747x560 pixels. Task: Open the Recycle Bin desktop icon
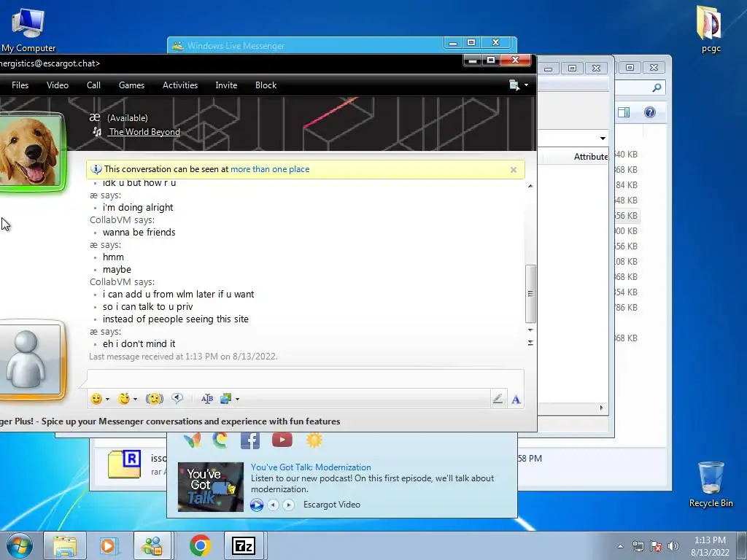(x=711, y=484)
